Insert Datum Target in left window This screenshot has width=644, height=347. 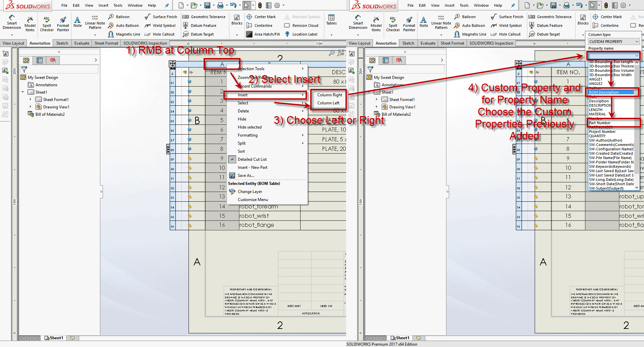tap(198, 34)
